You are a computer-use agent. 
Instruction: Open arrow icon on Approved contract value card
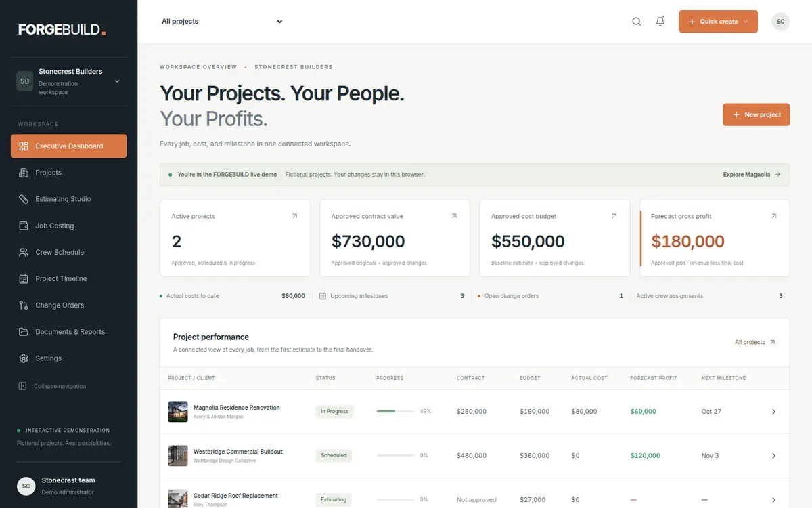454,216
